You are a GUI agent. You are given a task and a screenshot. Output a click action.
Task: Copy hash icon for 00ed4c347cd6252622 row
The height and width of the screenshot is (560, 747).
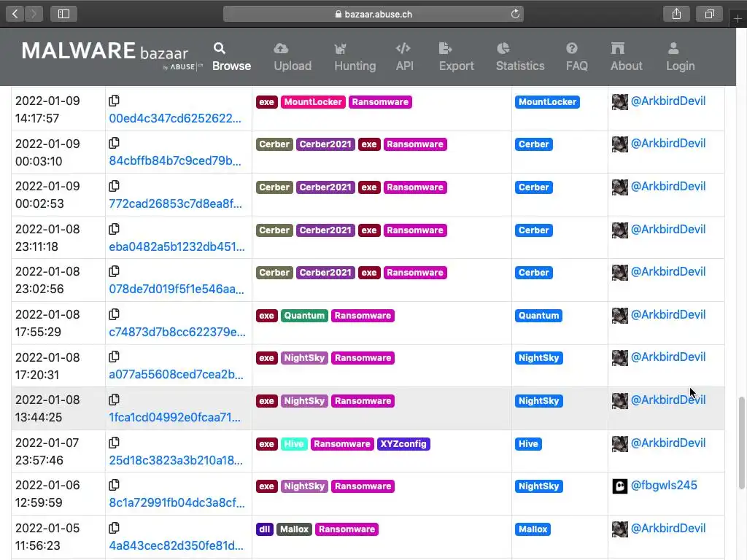click(114, 101)
